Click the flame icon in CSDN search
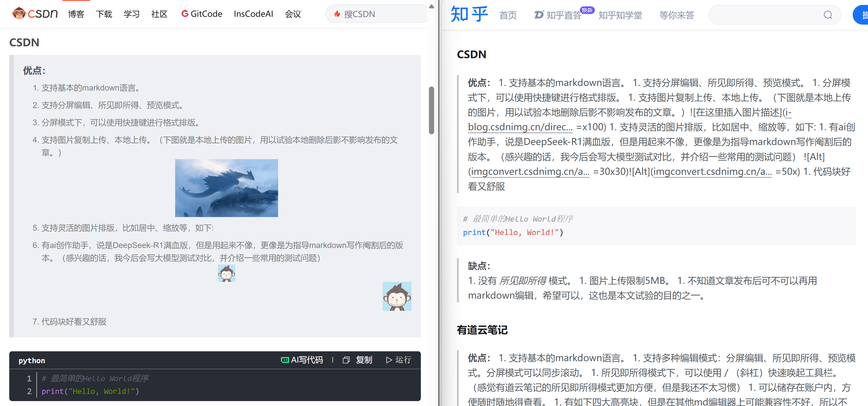The height and width of the screenshot is (406, 868). pyautogui.click(x=337, y=14)
